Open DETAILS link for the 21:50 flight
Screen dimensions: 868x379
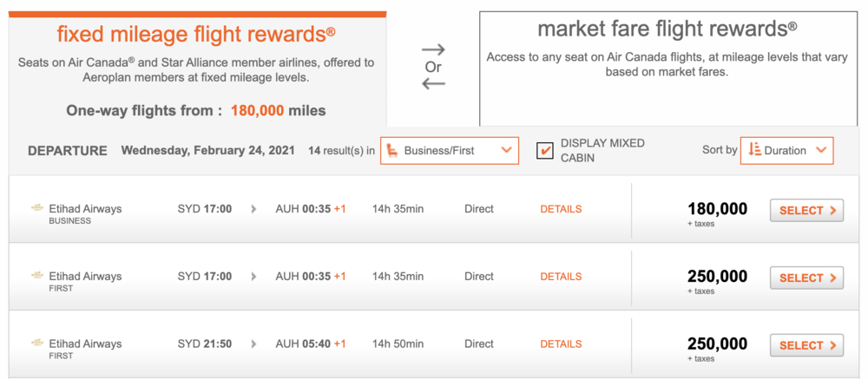561,344
